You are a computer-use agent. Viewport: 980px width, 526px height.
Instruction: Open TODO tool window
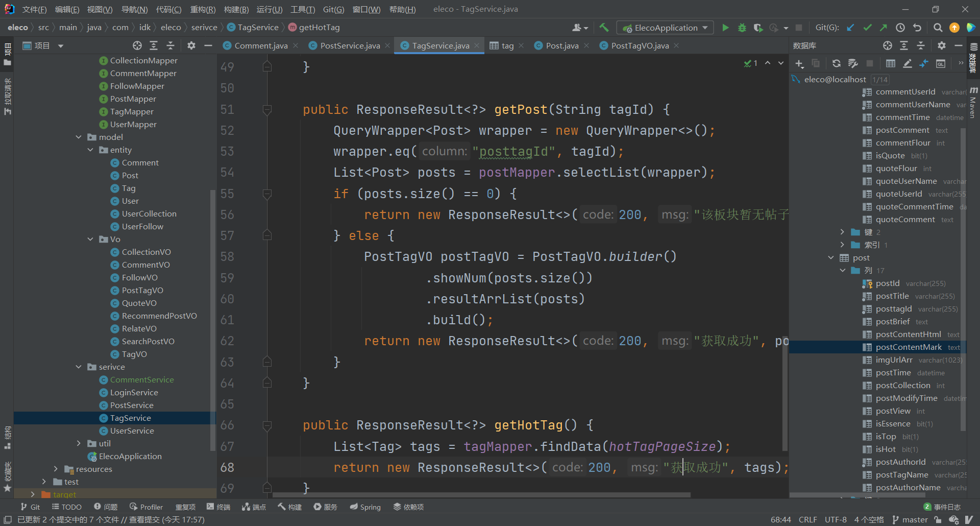(67, 507)
